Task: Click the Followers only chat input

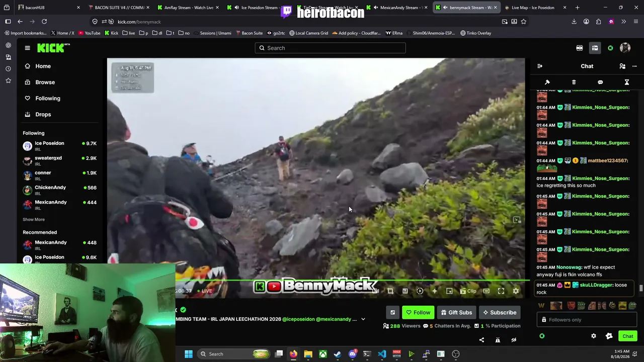Action: coord(588,320)
